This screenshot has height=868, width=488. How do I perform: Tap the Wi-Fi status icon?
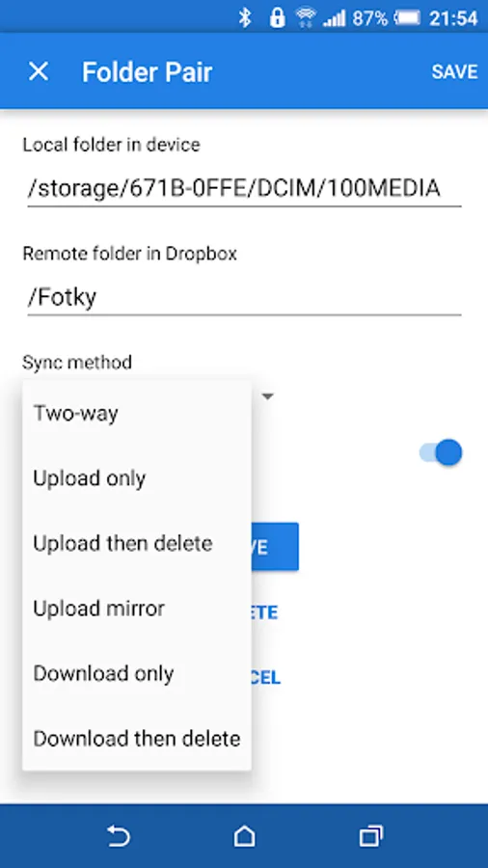[x=305, y=18]
